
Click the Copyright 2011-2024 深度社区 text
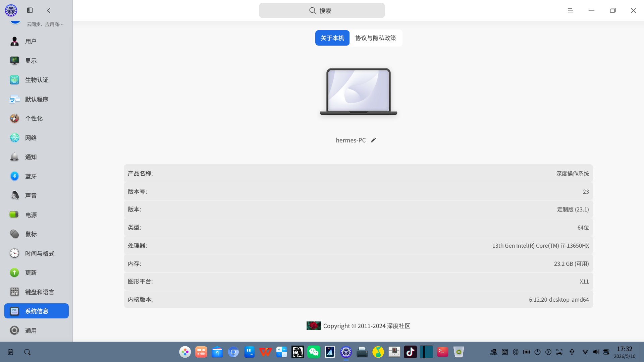367,326
